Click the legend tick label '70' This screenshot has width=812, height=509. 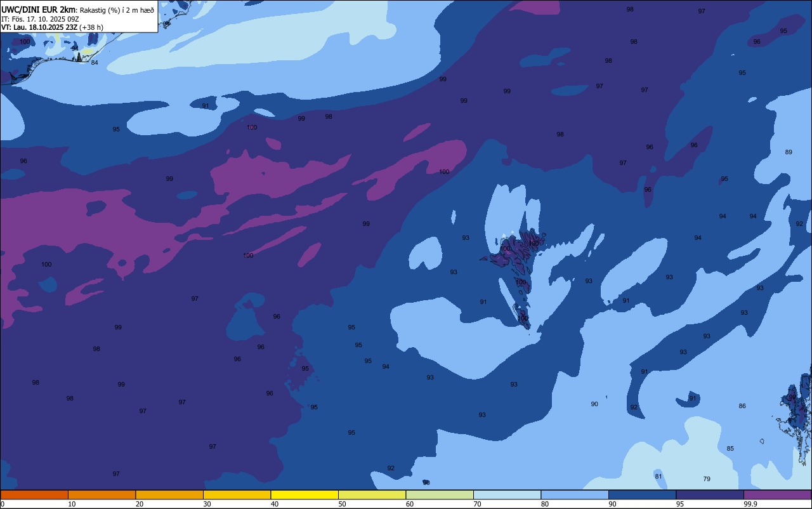pyautogui.click(x=477, y=504)
